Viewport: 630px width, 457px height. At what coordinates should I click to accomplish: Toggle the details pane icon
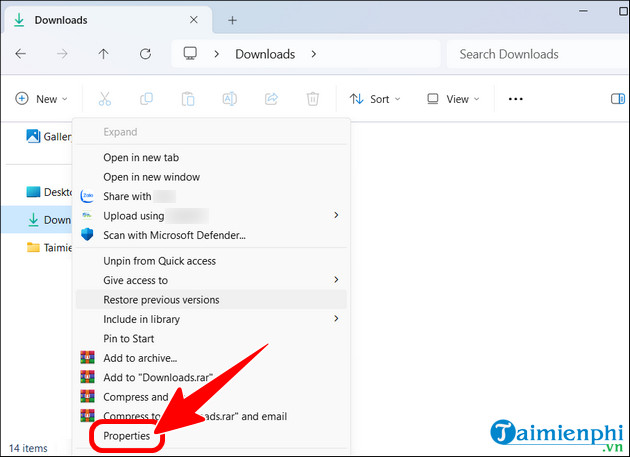click(x=618, y=98)
